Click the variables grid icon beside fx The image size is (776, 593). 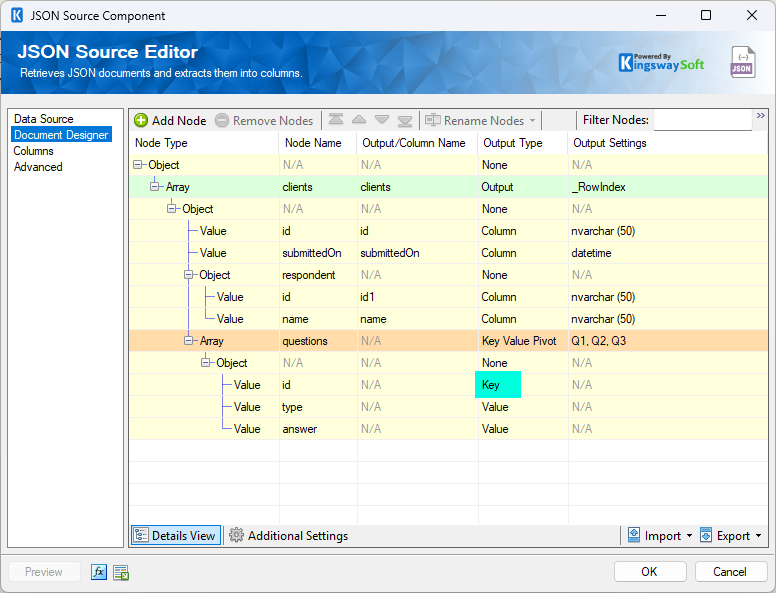121,572
